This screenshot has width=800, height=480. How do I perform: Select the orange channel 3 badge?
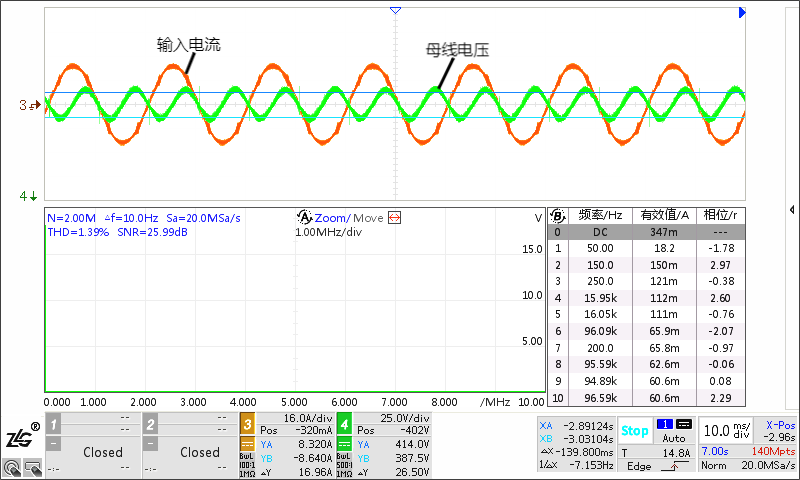246,422
